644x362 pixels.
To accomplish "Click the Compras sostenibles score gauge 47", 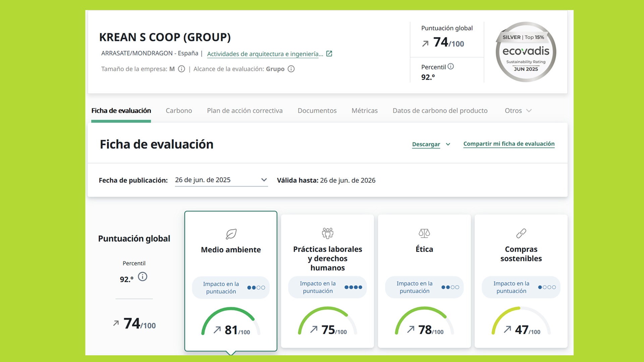I will tap(521, 321).
